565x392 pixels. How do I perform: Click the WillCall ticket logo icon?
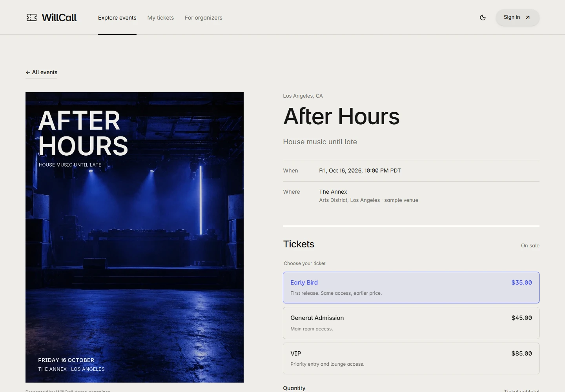coord(31,18)
